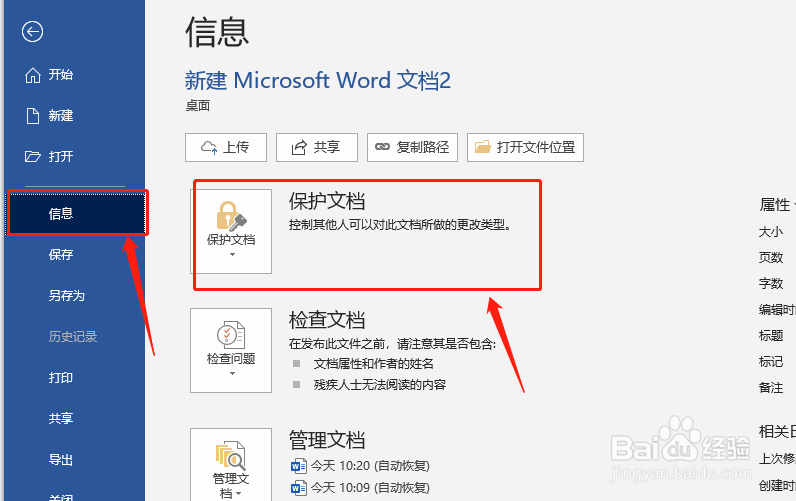Go back using the circled arrow

pyautogui.click(x=32, y=31)
